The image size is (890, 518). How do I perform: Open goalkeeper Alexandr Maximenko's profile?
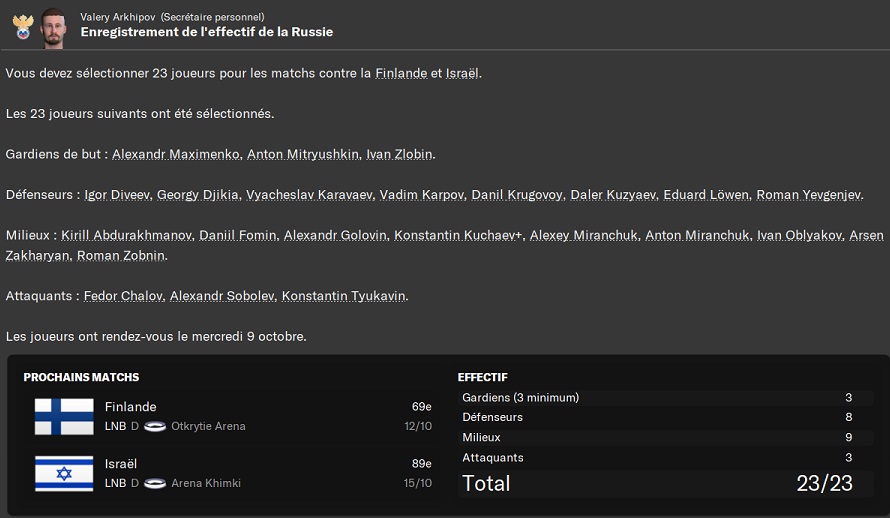[176, 154]
